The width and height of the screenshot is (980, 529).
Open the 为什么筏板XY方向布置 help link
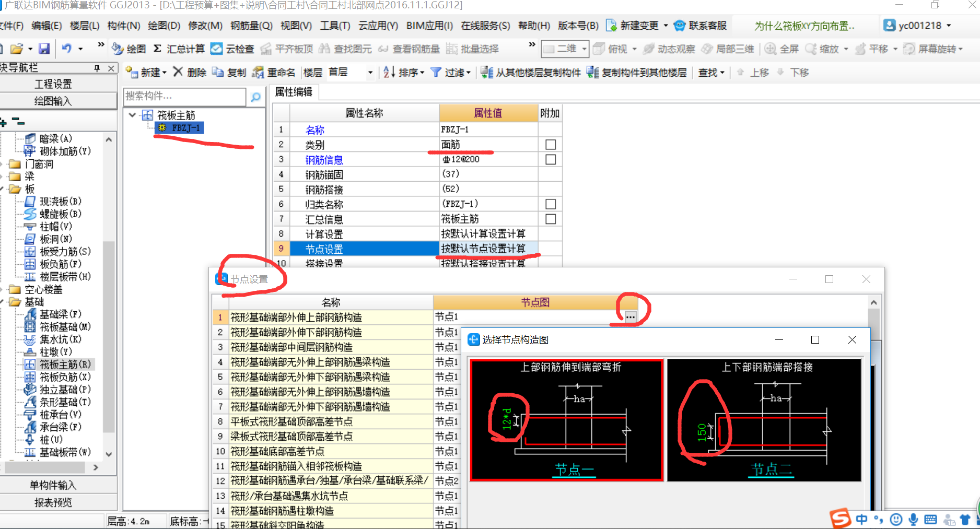[x=804, y=26]
